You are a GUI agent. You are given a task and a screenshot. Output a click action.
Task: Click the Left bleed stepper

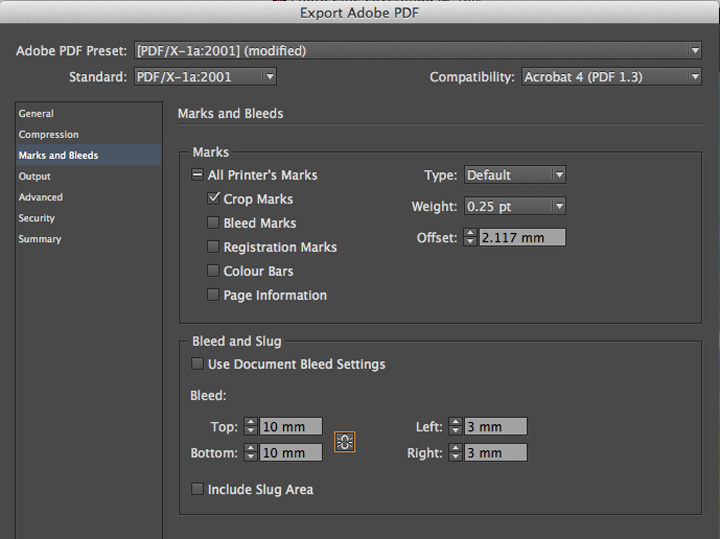455,427
